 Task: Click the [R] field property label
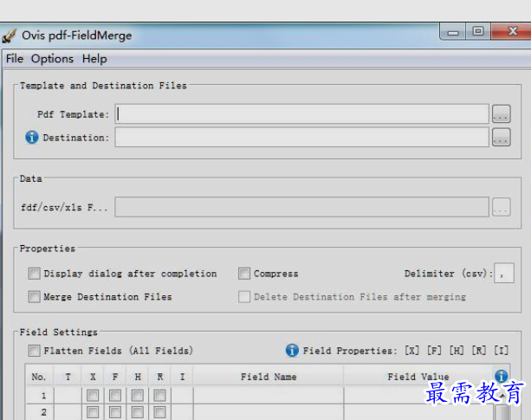click(479, 350)
